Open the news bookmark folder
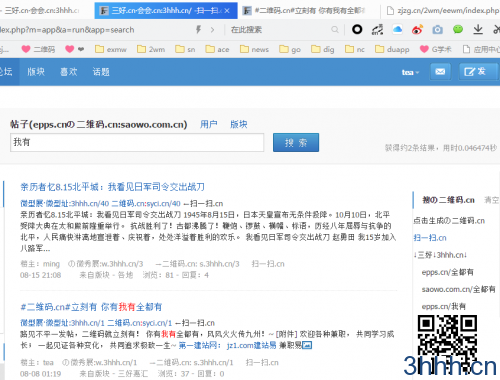 (x=254, y=49)
